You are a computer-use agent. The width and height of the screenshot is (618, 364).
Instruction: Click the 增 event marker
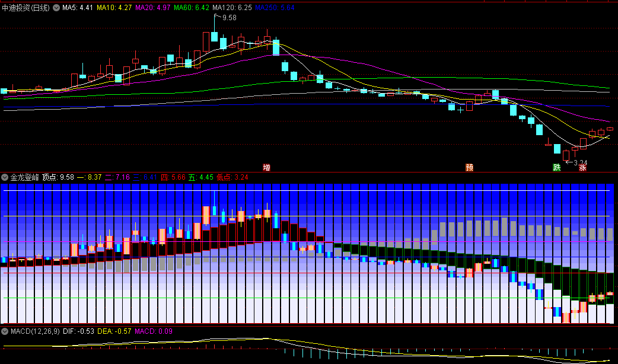[x=266, y=167]
